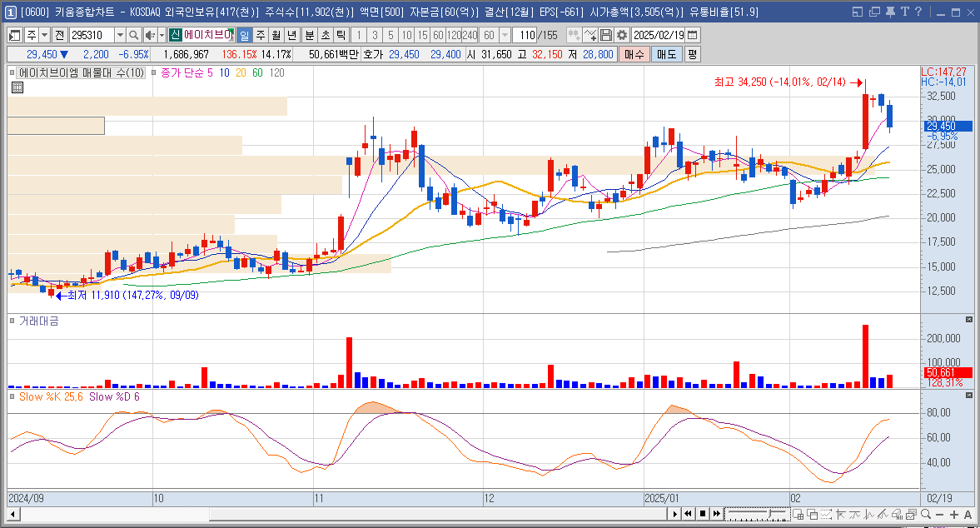This screenshot has width=980, height=528.
Task: Click the table grid icon under 매물대 label
Action: 17,87
